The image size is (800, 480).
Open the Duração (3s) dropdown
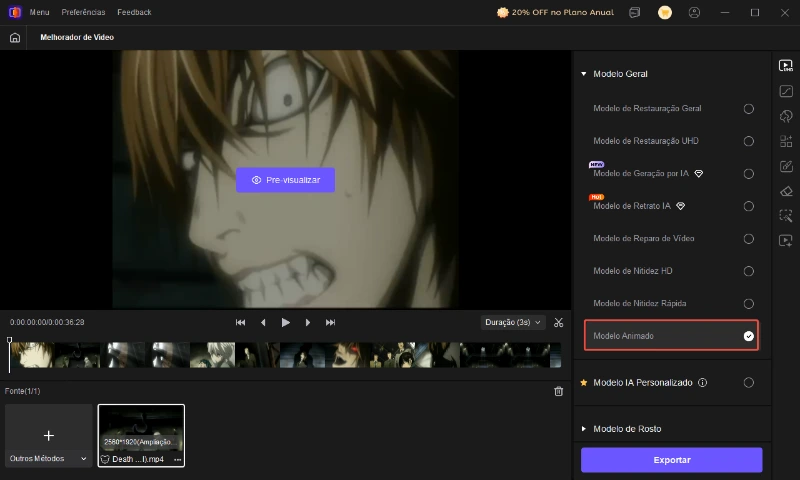(x=513, y=322)
